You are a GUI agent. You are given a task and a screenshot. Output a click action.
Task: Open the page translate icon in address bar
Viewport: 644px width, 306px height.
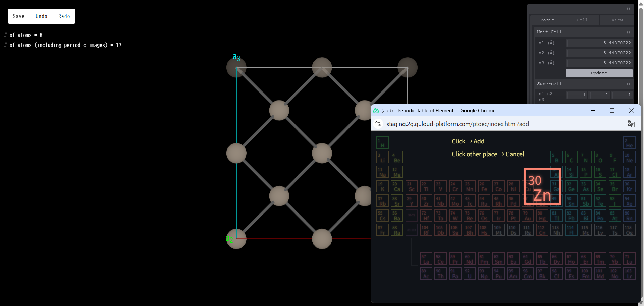click(x=631, y=124)
